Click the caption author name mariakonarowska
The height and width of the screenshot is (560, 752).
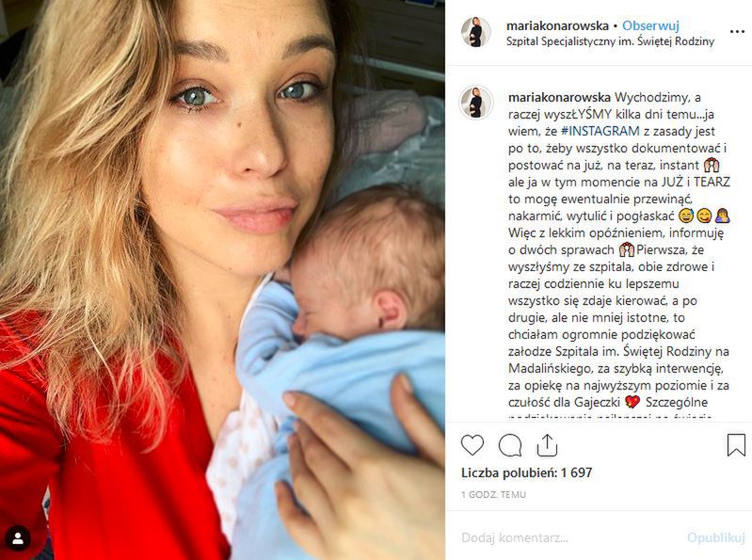pos(559,98)
